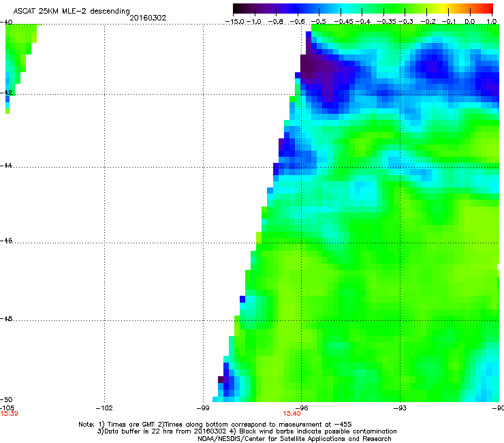504x443 pixels.
Task: Click the "-48" latitude axis label
Action: coord(6,319)
